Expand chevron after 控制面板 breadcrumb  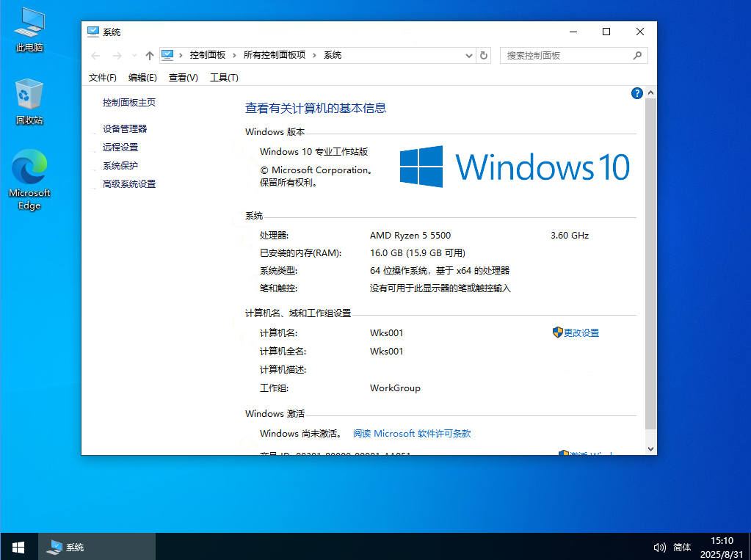coord(234,56)
